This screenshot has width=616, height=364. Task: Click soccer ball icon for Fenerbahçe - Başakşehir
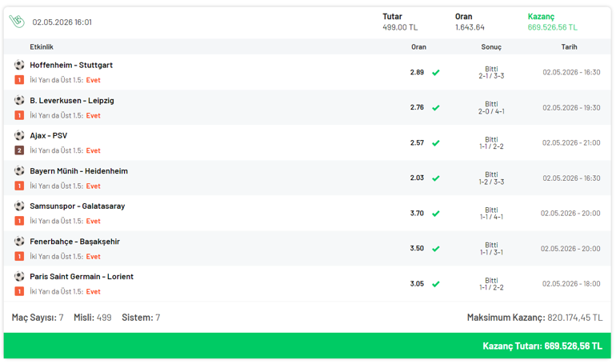(x=19, y=241)
